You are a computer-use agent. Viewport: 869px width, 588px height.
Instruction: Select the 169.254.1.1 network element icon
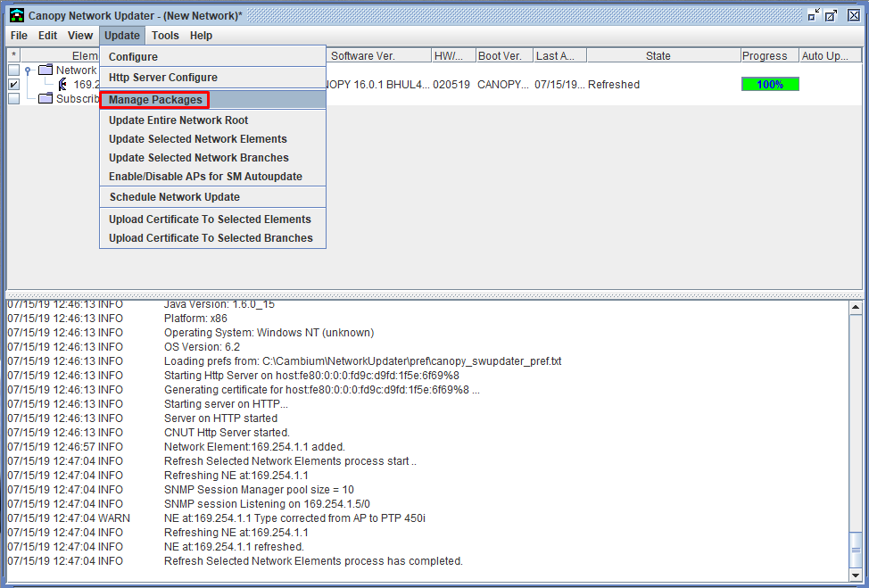[x=62, y=84]
